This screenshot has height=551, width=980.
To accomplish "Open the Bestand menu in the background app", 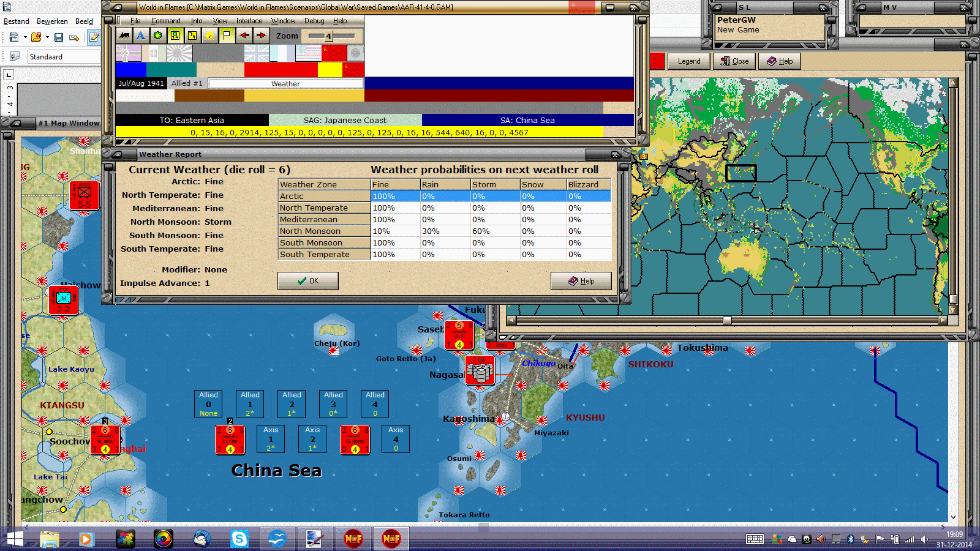I will (17, 21).
